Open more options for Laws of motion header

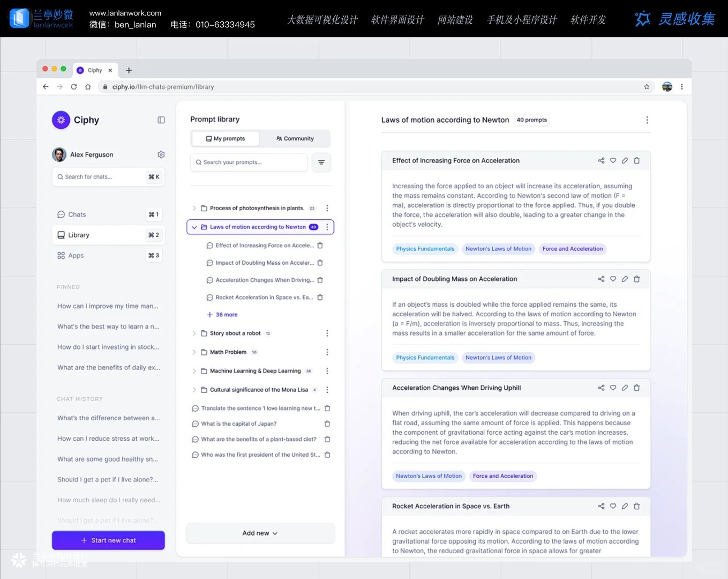[x=647, y=120]
